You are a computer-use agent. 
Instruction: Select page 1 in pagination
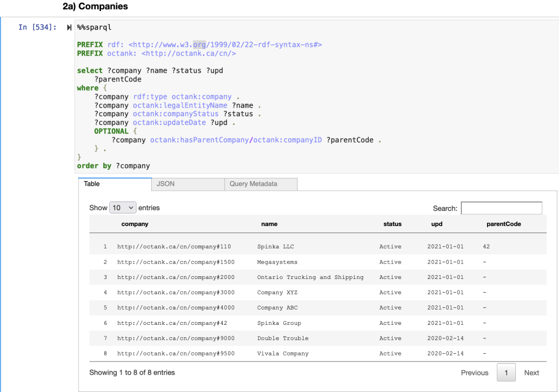coord(506,372)
